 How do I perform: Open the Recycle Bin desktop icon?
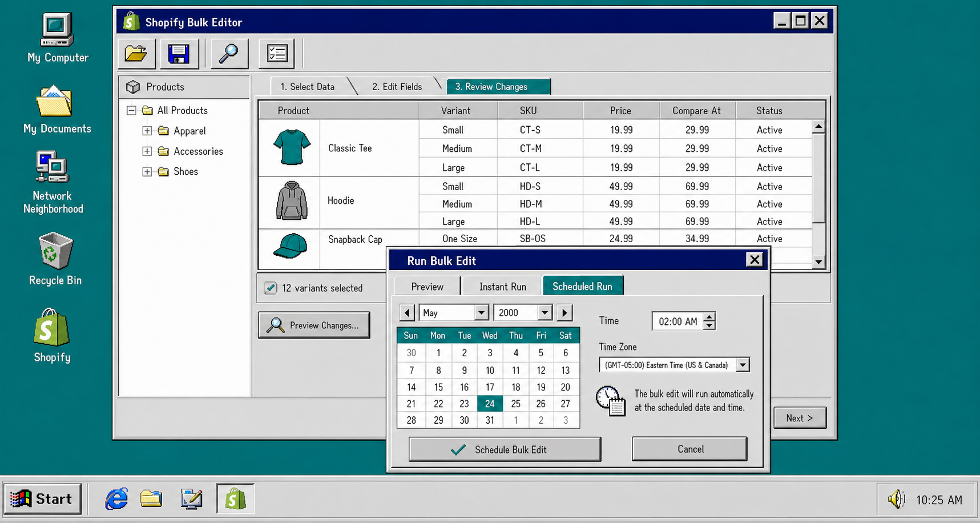55,259
